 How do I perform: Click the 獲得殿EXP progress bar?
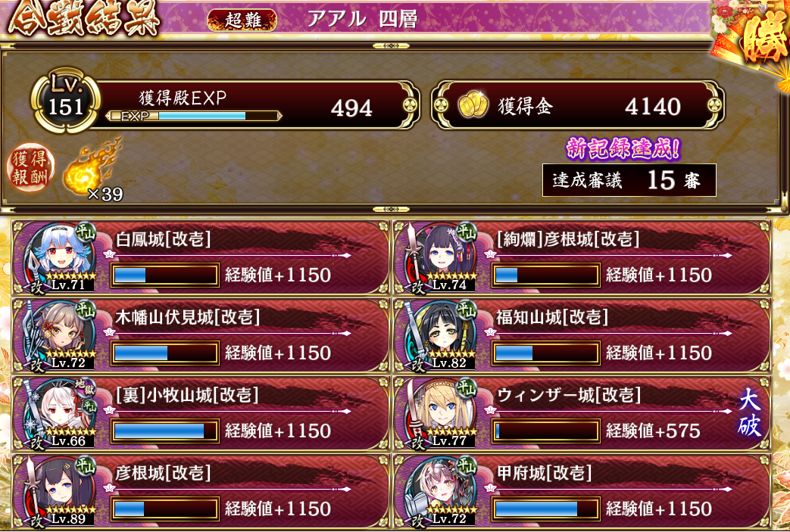click(x=193, y=117)
